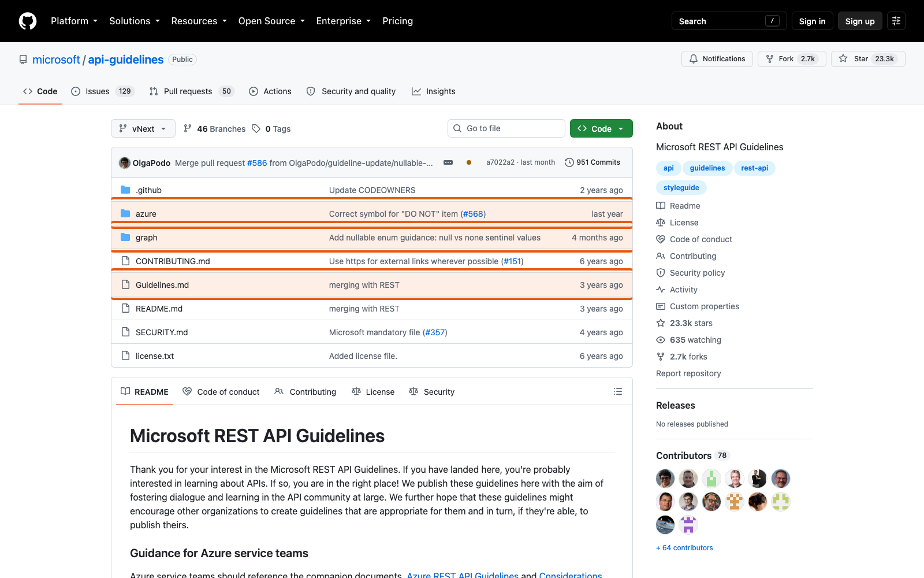Show the + 64 contributors link
Image resolution: width=924 pixels, height=578 pixels.
(x=684, y=548)
